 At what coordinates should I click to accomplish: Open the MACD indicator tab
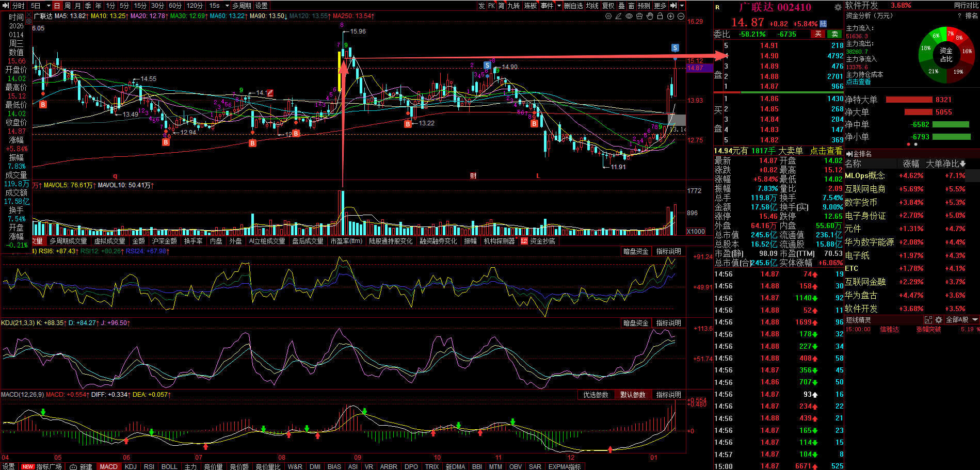pyautogui.click(x=108, y=466)
